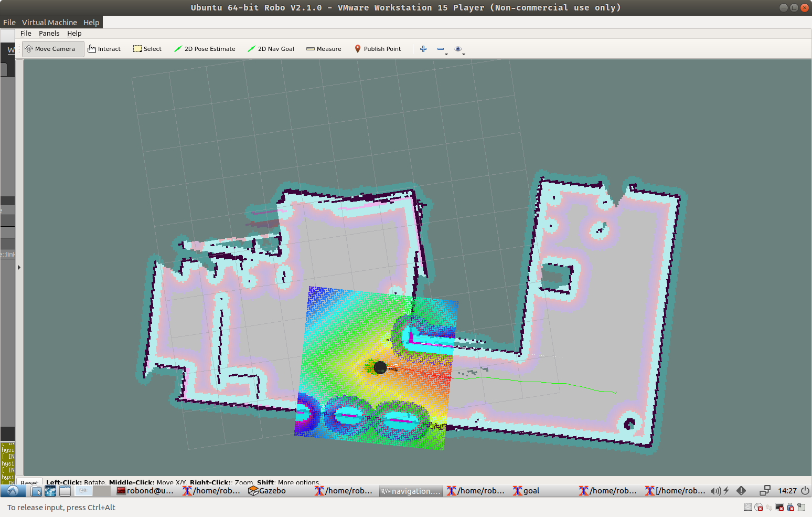The image size is (812, 517).
Task: Click the VMware hard disk status icon
Action: click(748, 507)
